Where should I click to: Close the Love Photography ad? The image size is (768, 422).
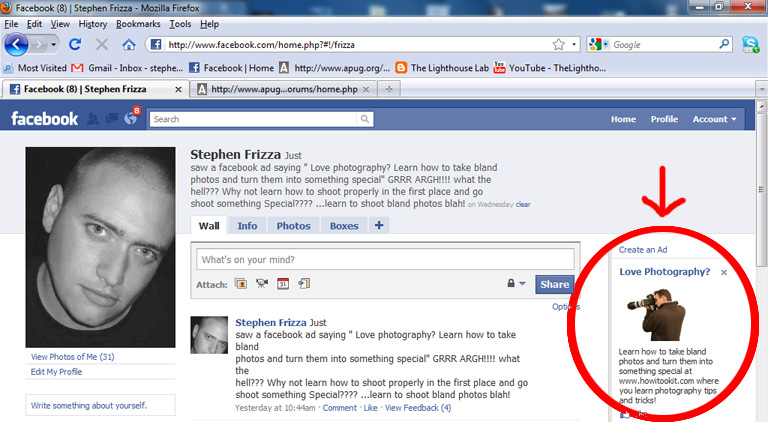coord(724,272)
